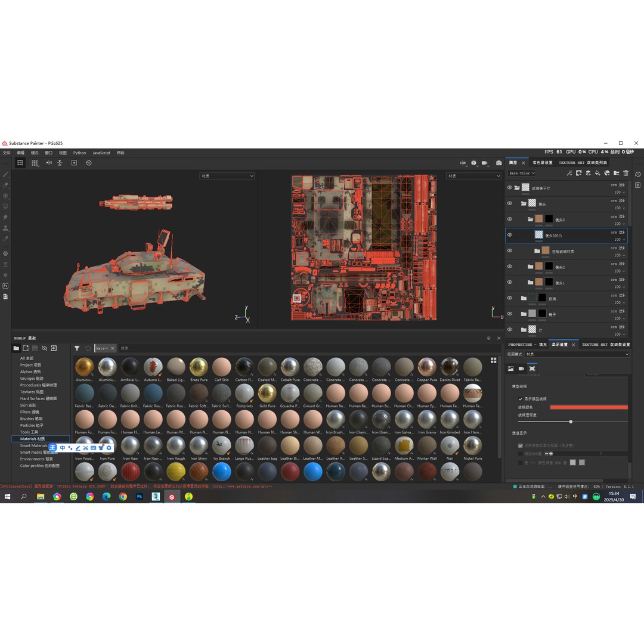This screenshot has width=644, height=644.
Task: Open the Photoshop export icon in left toolbar
Action: pyautogui.click(x=5, y=286)
